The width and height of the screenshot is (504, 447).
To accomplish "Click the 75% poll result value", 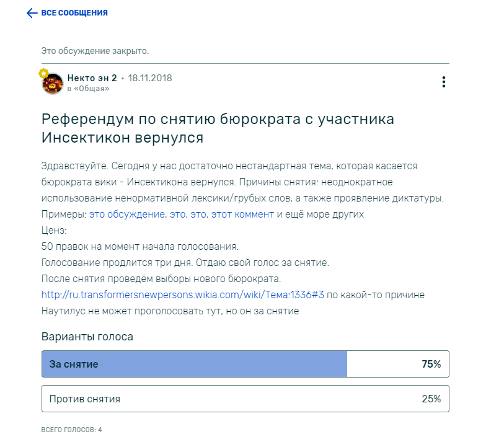I will [x=431, y=364].
